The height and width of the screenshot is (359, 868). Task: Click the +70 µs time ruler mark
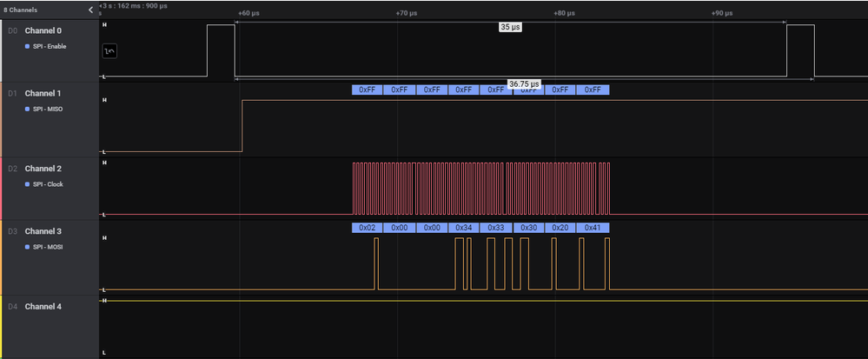click(x=407, y=13)
